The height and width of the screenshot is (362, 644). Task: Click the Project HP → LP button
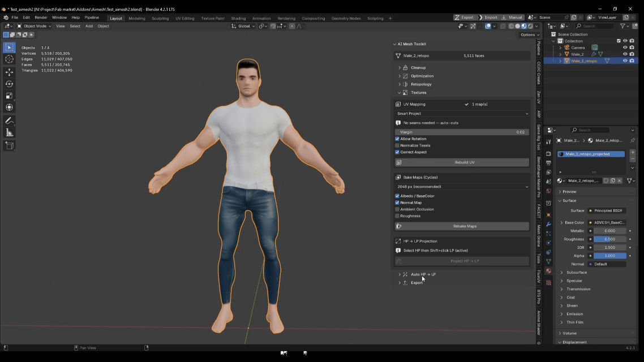(x=462, y=261)
